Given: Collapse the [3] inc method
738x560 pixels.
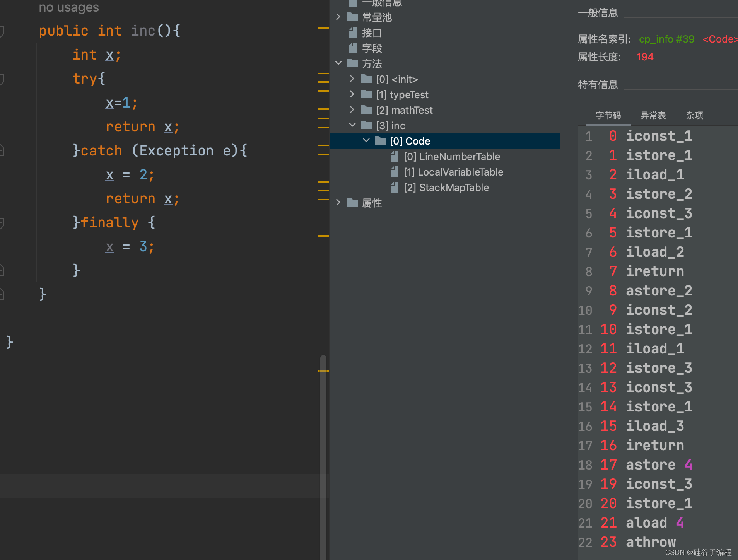Looking at the screenshot, I should pyautogui.click(x=352, y=125).
